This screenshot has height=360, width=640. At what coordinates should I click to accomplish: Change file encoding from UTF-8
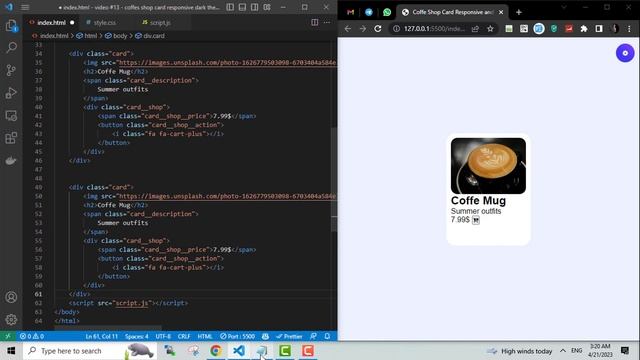(163, 336)
